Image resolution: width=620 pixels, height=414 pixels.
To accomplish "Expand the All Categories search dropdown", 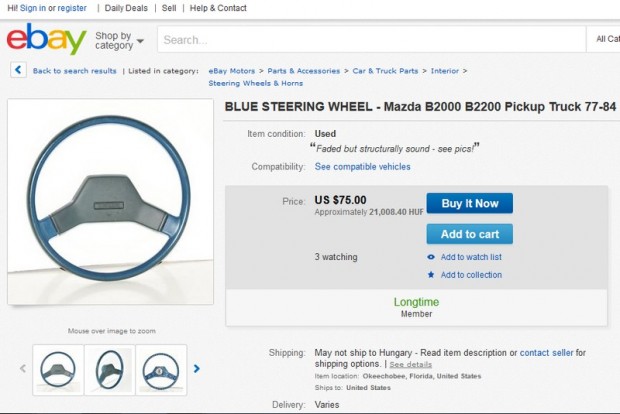I will click(606, 39).
